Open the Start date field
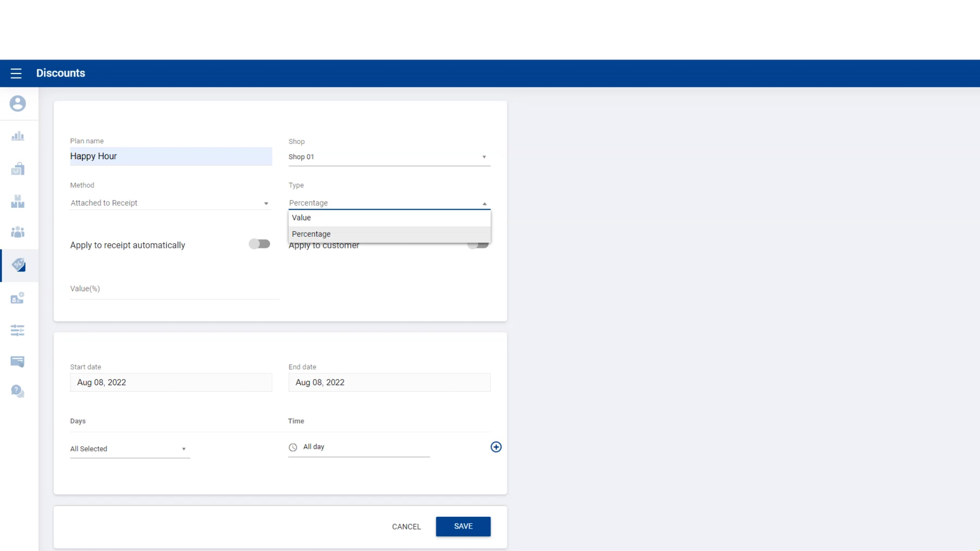The height and width of the screenshot is (551, 980). coord(170,383)
